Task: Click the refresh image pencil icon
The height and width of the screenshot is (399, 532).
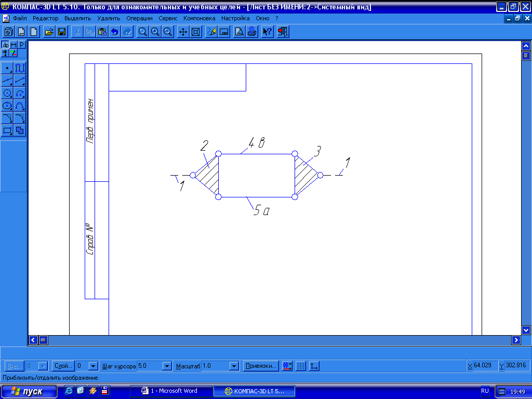Action: click(x=211, y=32)
